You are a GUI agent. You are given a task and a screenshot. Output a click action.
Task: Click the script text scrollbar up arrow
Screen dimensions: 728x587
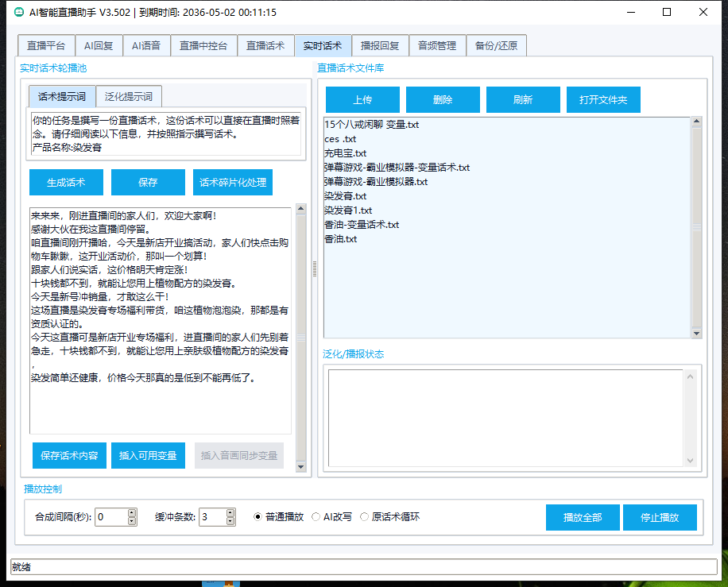coord(301,210)
